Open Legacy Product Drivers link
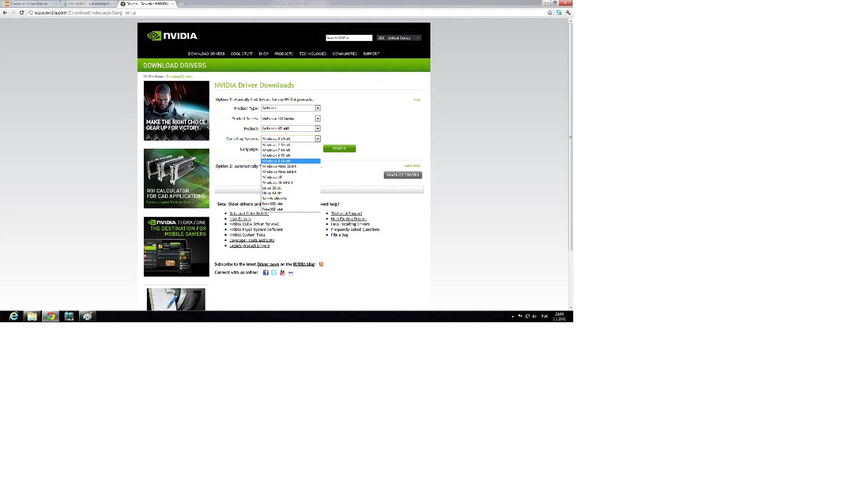 tap(250, 246)
